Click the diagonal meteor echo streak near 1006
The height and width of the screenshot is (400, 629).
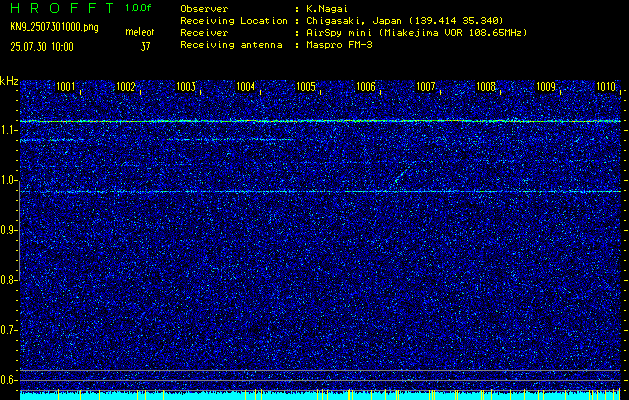click(x=402, y=176)
